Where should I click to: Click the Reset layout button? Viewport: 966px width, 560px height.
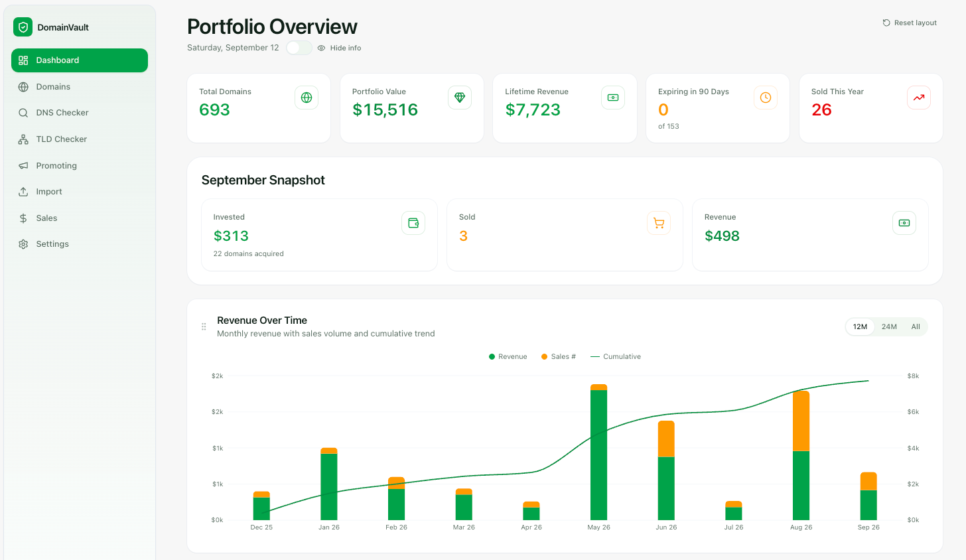pos(910,23)
